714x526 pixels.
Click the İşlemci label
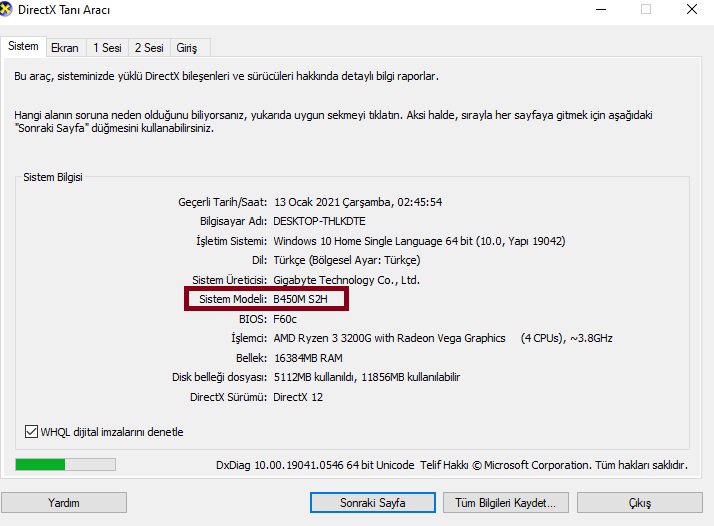tap(249, 338)
